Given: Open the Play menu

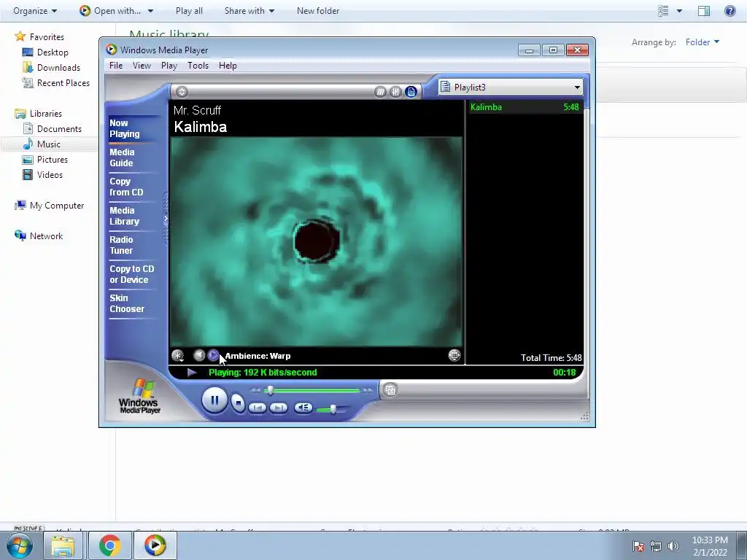Looking at the screenshot, I should click(x=169, y=66).
